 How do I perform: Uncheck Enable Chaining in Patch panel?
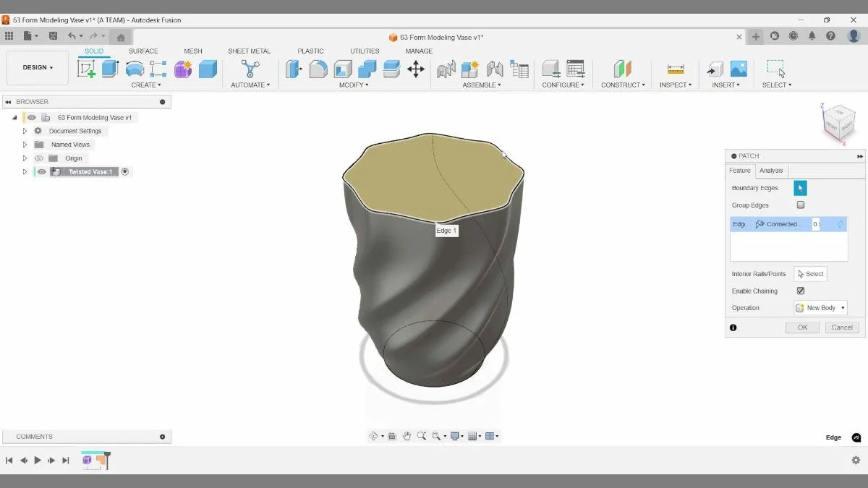point(800,291)
